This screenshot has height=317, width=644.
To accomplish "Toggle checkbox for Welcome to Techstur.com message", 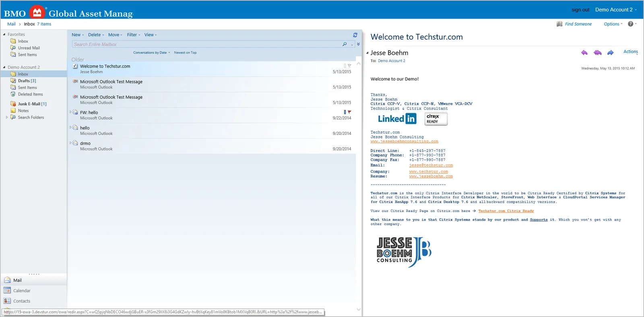I will click(75, 66).
